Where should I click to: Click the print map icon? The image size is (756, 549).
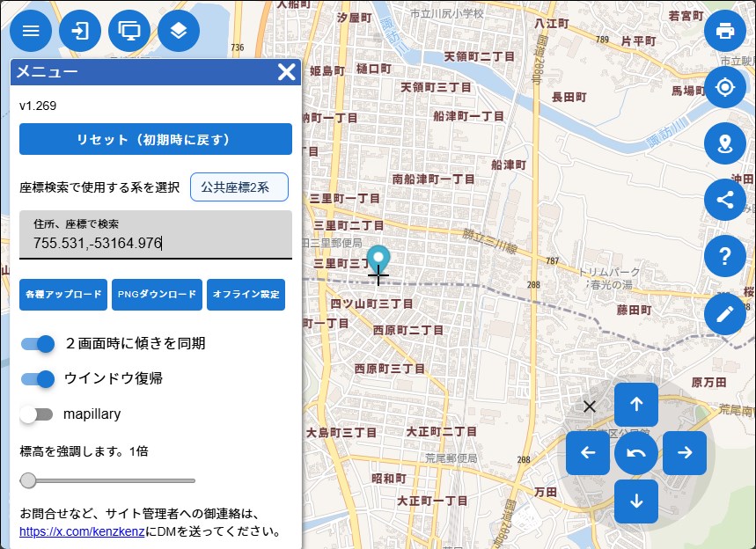(725, 31)
